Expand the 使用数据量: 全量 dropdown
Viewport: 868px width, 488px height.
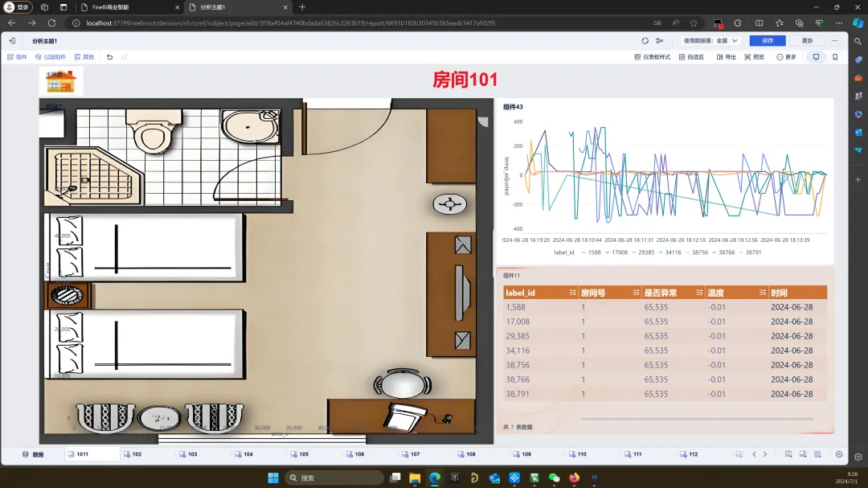(x=710, y=41)
